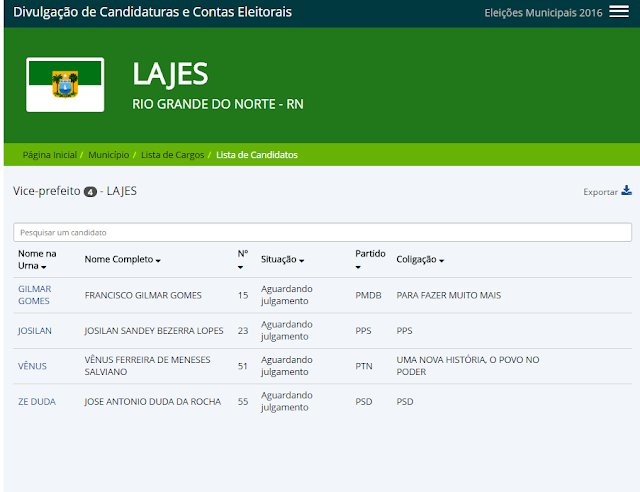Click candidate number 51 cell
640x492 pixels.
point(243,366)
